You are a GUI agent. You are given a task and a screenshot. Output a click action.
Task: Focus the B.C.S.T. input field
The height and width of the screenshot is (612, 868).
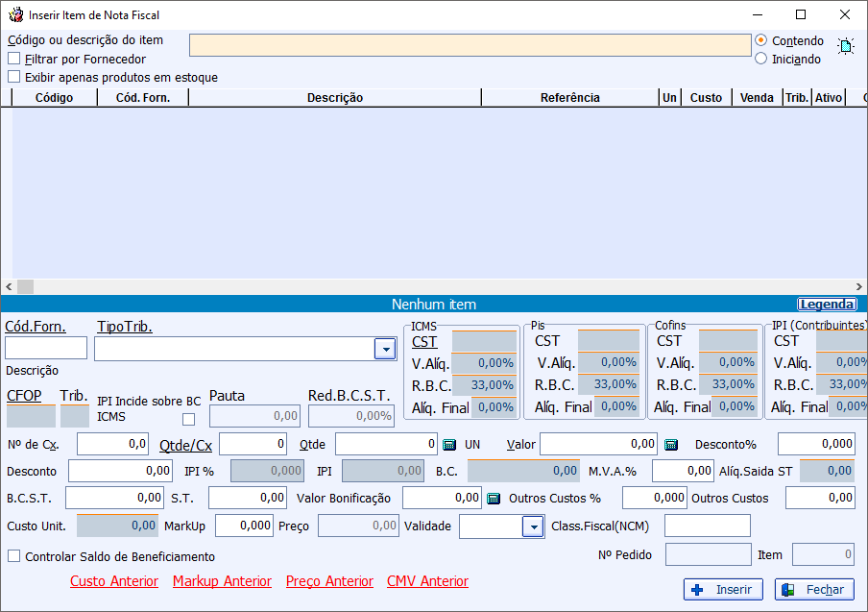[x=114, y=498]
